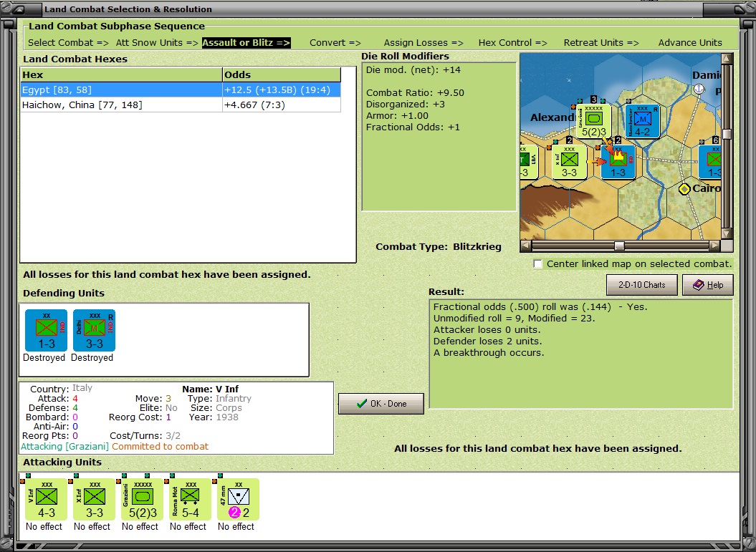The width and height of the screenshot is (756, 552).
Task: Open the 2-D-10 Charts
Action: [x=642, y=285]
